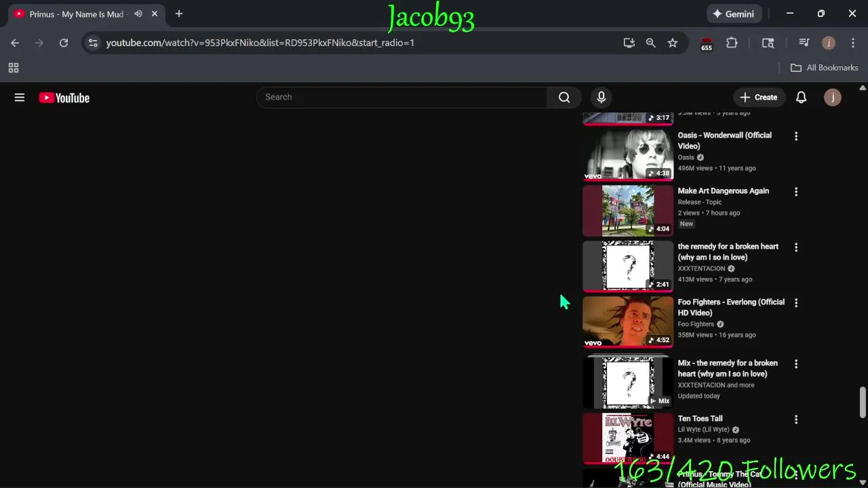Open the zoom magnifier in address bar

pos(651,43)
